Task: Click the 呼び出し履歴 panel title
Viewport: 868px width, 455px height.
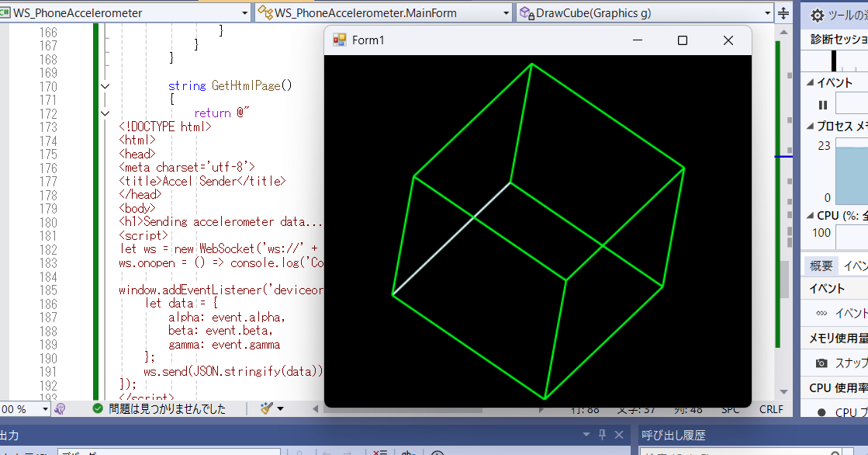Action: [674, 436]
